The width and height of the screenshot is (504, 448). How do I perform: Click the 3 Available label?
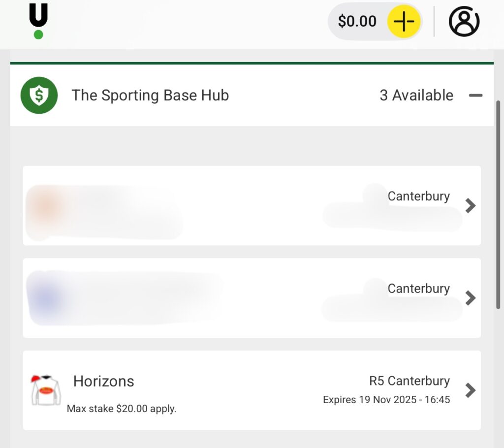[416, 95]
